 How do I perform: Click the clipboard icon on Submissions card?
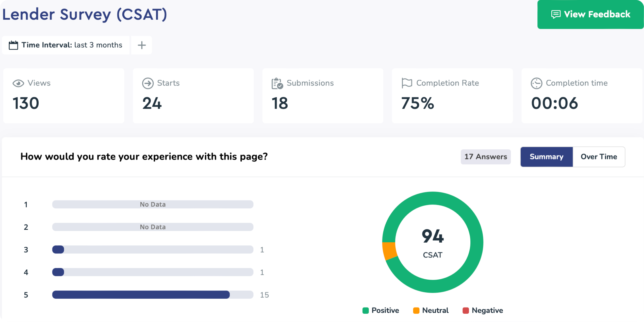(277, 83)
